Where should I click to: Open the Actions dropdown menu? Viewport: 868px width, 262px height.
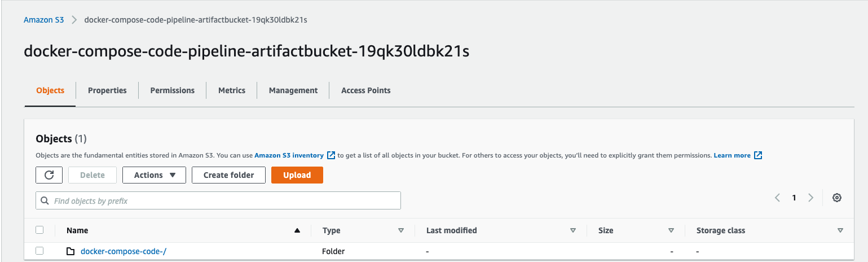[x=155, y=175]
